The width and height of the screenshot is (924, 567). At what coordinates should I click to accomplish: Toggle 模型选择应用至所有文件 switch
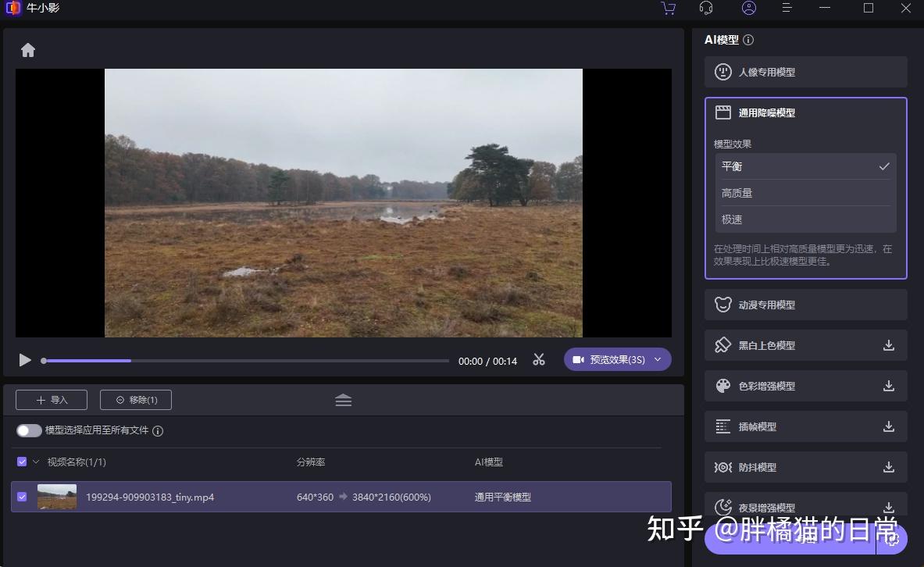(x=29, y=430)
